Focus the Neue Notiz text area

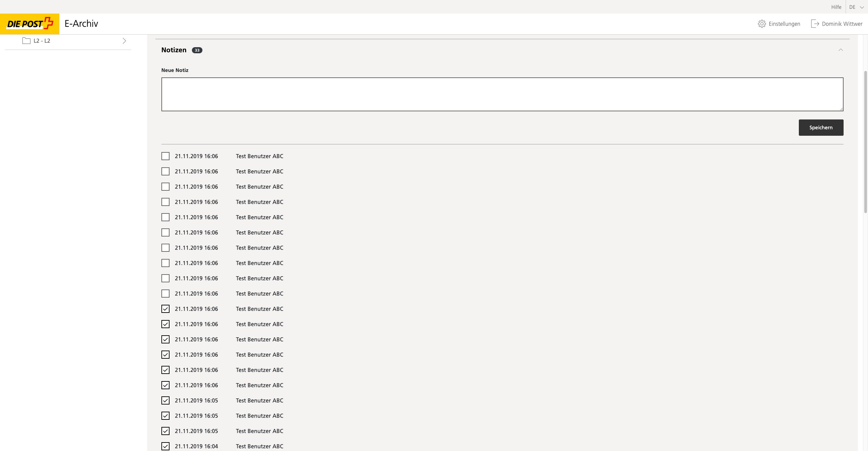502,94
